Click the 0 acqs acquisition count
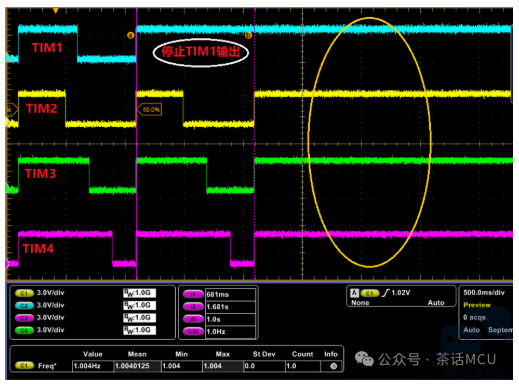Screen dimensions: 519x389 coord(475,318)
